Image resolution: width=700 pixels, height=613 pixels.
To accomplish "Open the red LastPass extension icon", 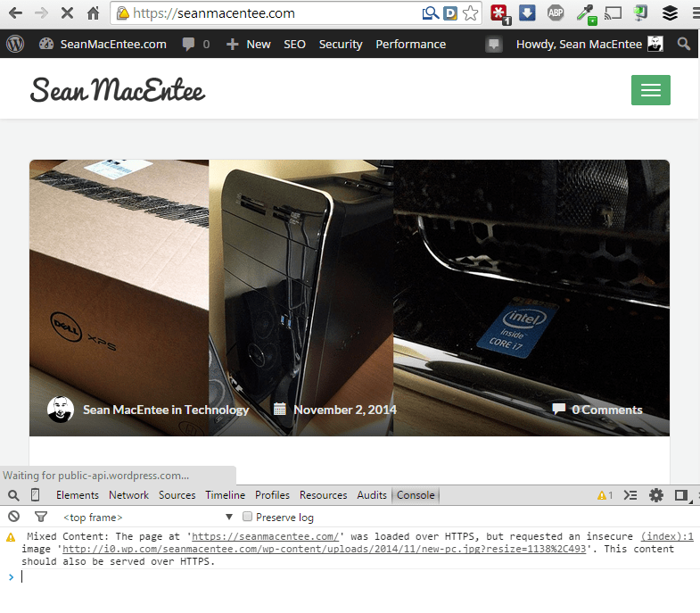I will (500, 14).
